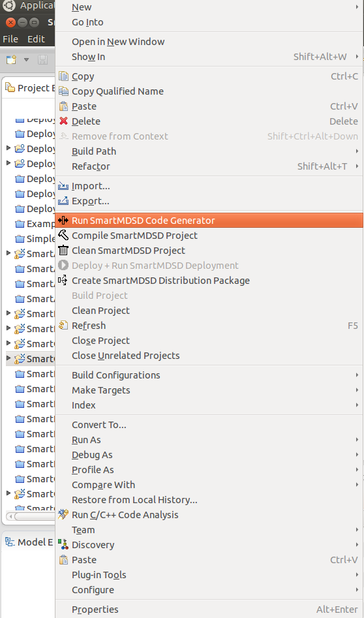Image resolution: width=364 pixels, height=618 pixels.
Task: Click the Save toolbar icon
Action: click(42, 59)
